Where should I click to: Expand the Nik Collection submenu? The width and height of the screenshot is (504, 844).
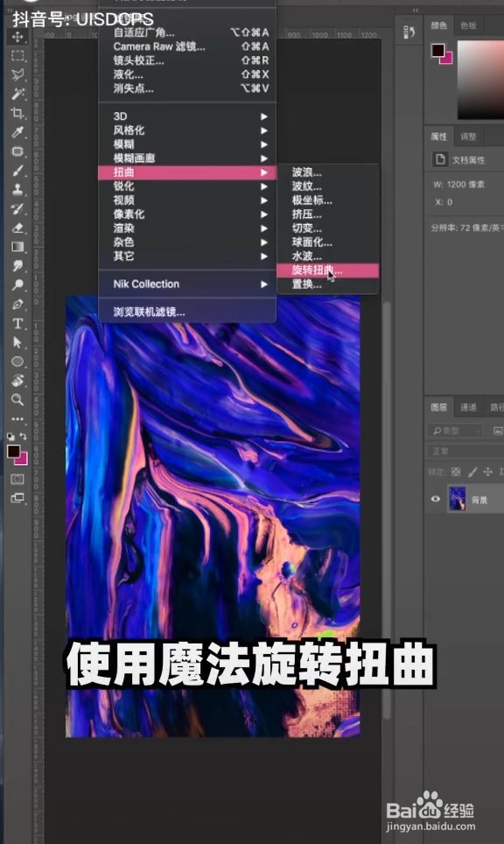187,285
